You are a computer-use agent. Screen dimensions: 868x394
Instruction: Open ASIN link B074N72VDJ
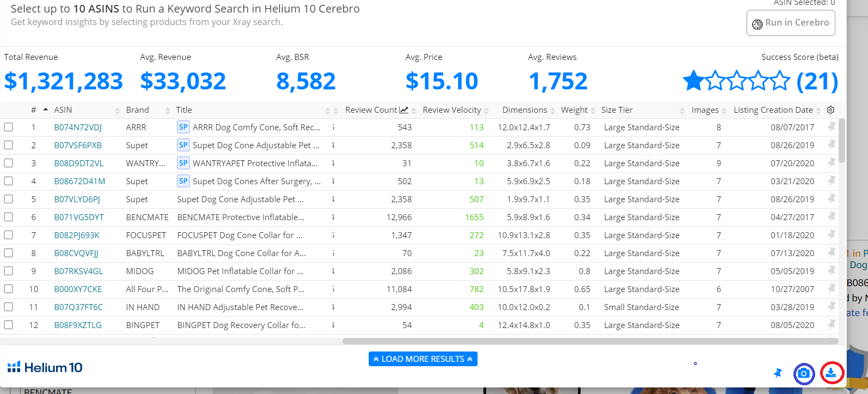coord(78,128)
